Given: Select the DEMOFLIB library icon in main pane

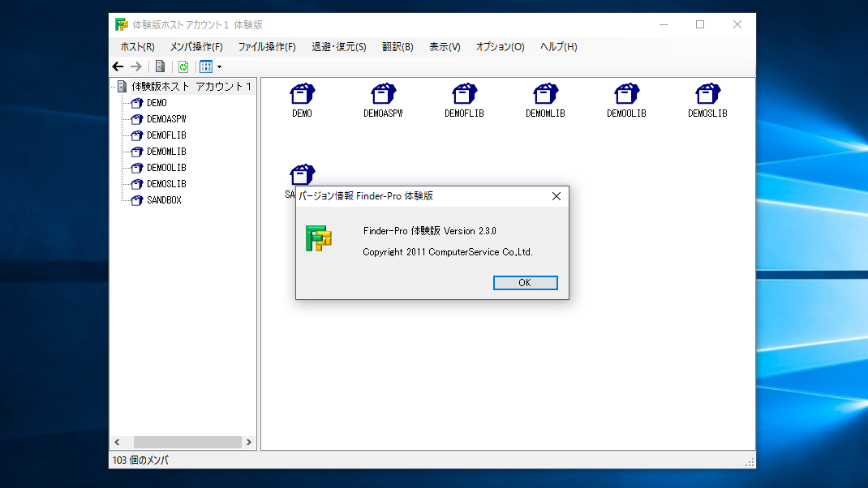Looking at the screenshot, I should pyautogui.click(x=465, y=94).
